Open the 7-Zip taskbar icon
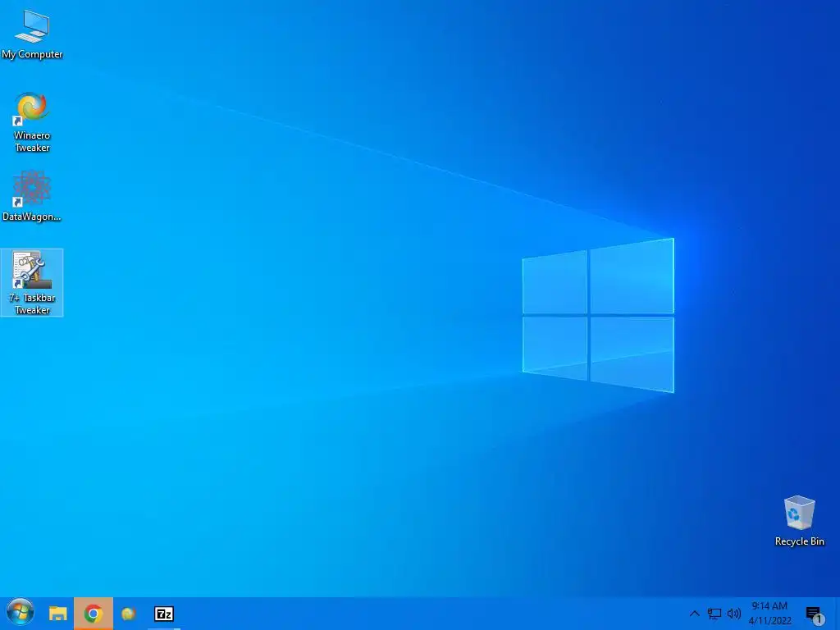Viewport: 840px width, 630px height. coord(164,614)
